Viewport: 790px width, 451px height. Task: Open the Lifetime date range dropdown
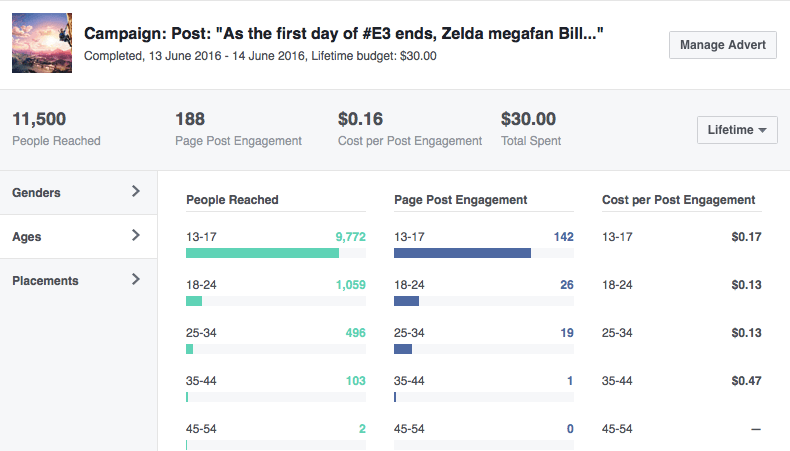[736, 130]
